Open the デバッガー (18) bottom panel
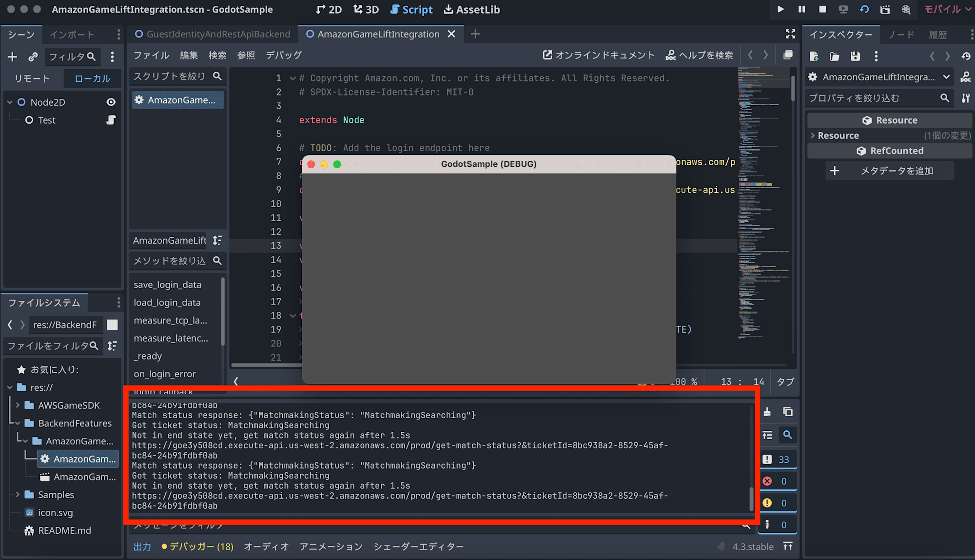 [198, 546]
